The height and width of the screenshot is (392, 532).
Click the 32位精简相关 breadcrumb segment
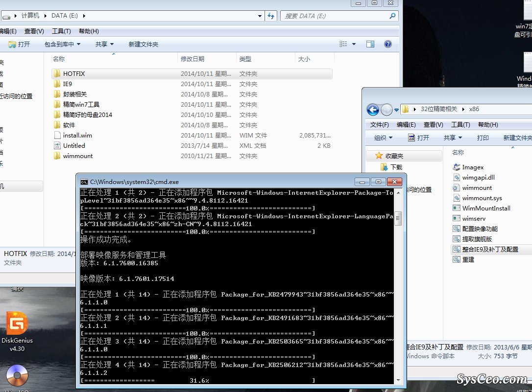pyautogui.click(x=439, y=109)
